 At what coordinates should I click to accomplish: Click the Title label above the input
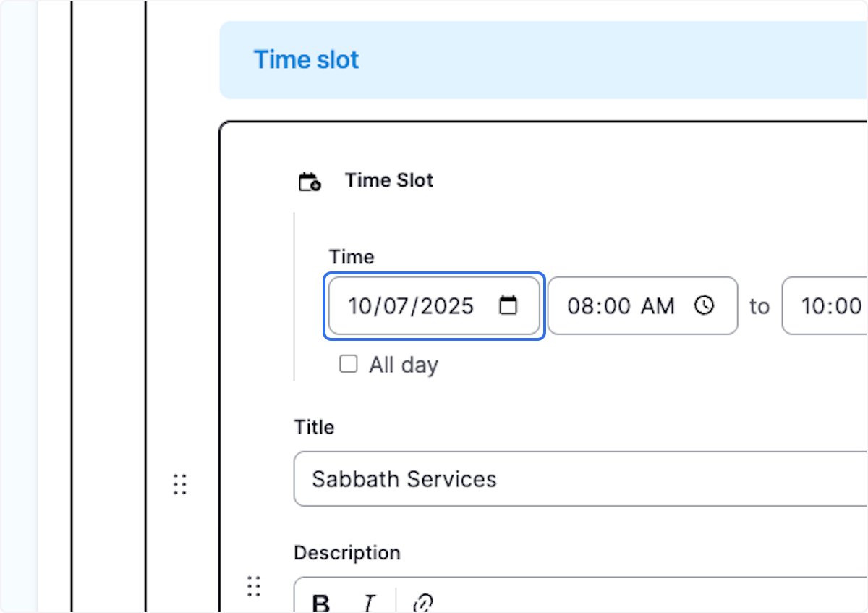(314, 427)
